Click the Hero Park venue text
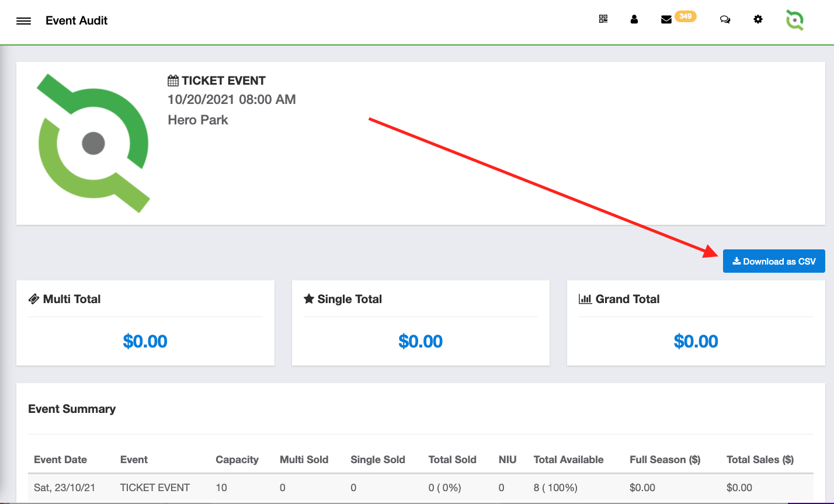Screen dimensions: 834x504 click(x=198, y=120)
